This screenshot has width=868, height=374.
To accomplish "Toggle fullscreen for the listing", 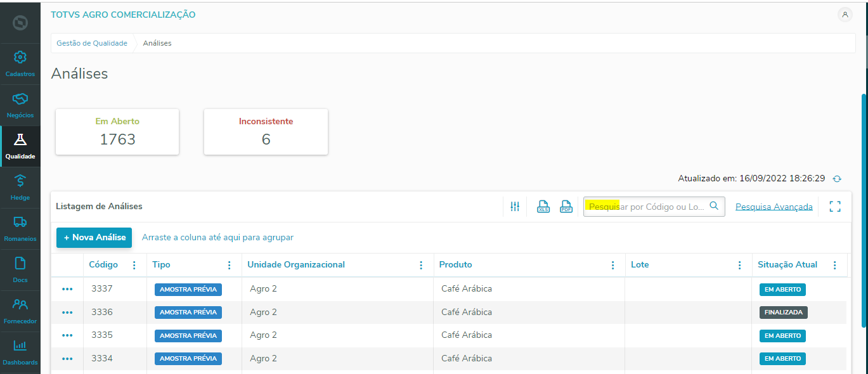I will tap(835, 207).
